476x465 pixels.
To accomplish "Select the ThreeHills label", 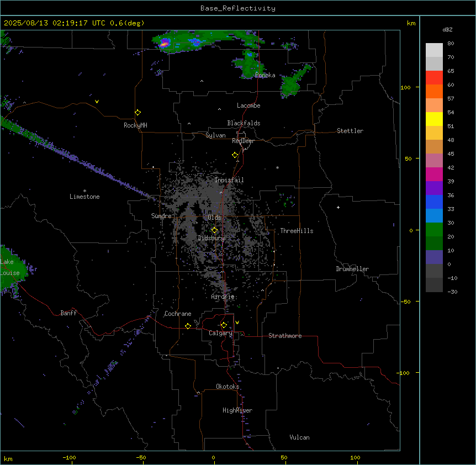I will 297,231.
